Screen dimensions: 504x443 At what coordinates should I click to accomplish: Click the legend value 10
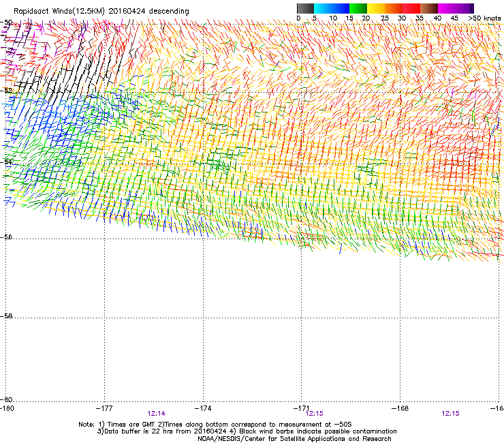333,18
